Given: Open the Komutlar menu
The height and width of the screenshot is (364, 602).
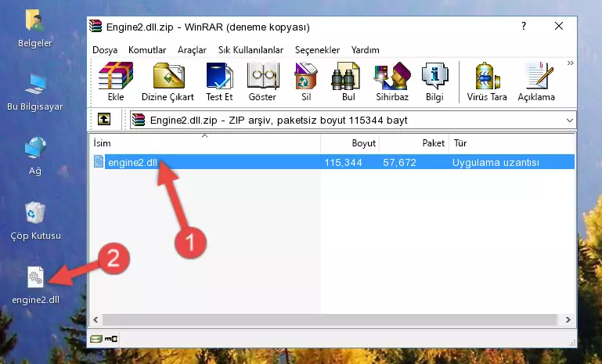Looking at the screenshot, I should (x=147, y=50).
